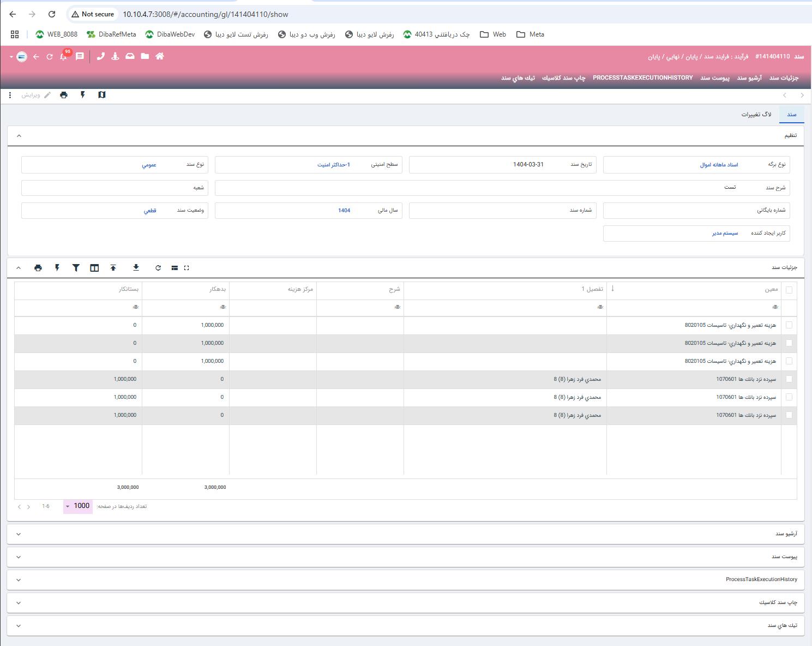Viewport: 812px width, 646px height.
Task: Click the شماره بایگانی field
Action: [696, 211]
